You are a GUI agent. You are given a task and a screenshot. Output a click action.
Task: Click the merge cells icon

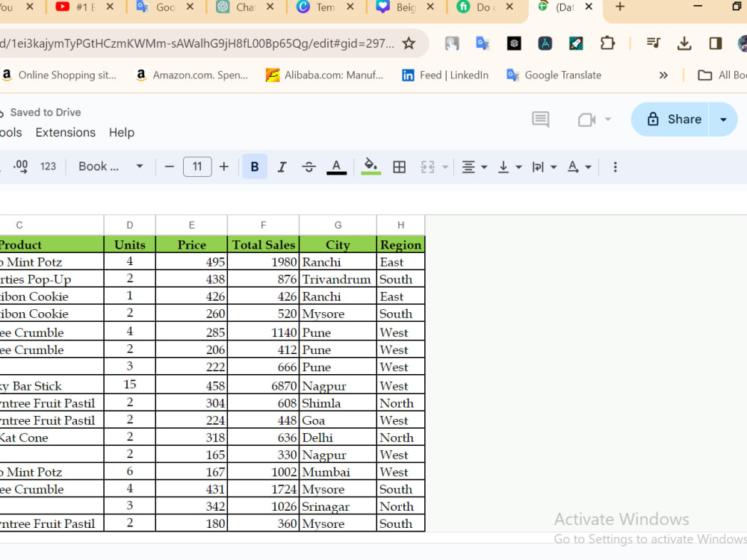click(427, 167)
